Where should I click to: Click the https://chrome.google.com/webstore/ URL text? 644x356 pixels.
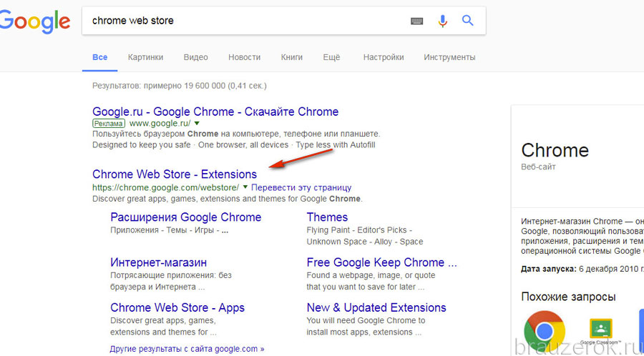165,188
